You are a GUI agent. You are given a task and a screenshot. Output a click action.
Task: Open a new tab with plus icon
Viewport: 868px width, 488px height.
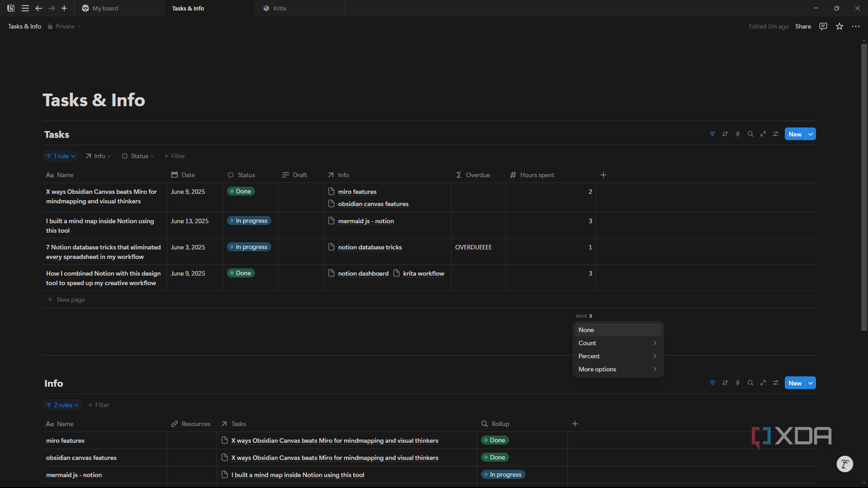64,8
